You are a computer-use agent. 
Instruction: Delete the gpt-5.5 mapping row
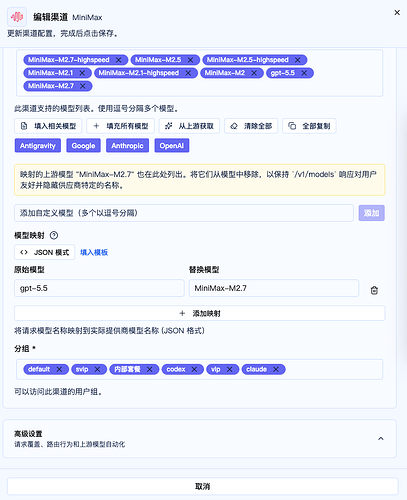click(374, 290)
